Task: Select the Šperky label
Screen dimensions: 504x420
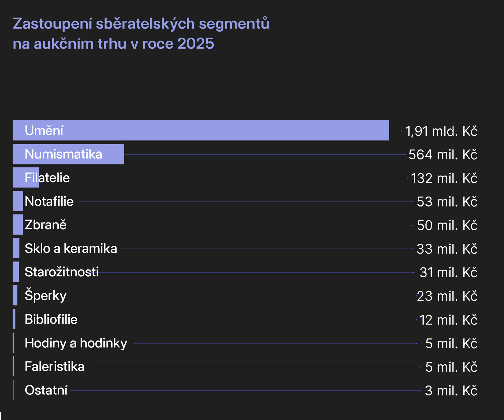Action: pyautogui.click(x=46, y=296)
